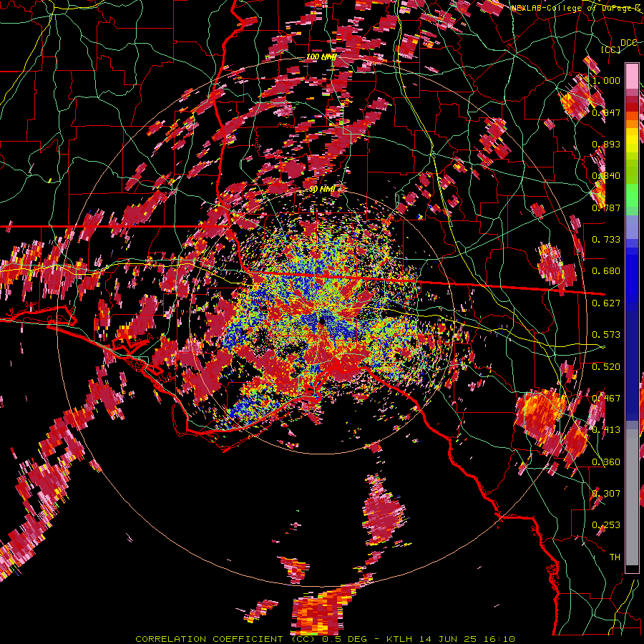This screenshot has width=644, height=644.
Task: Select the 0.307 legend value label
Action: [606, 494]
